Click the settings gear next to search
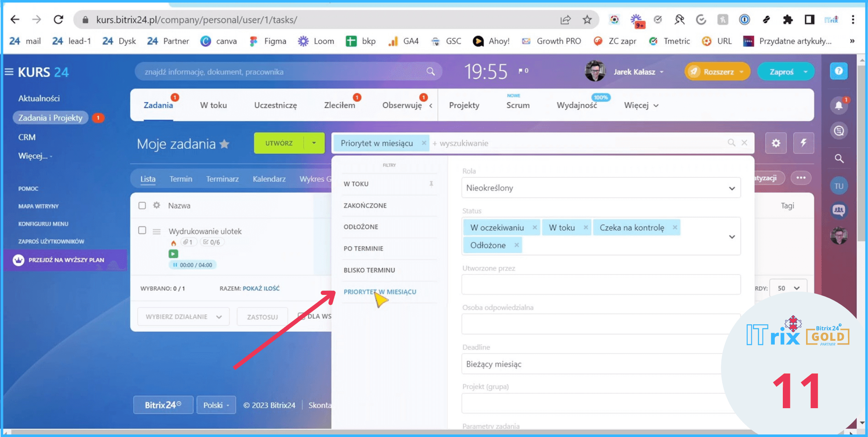 point(776,143)
